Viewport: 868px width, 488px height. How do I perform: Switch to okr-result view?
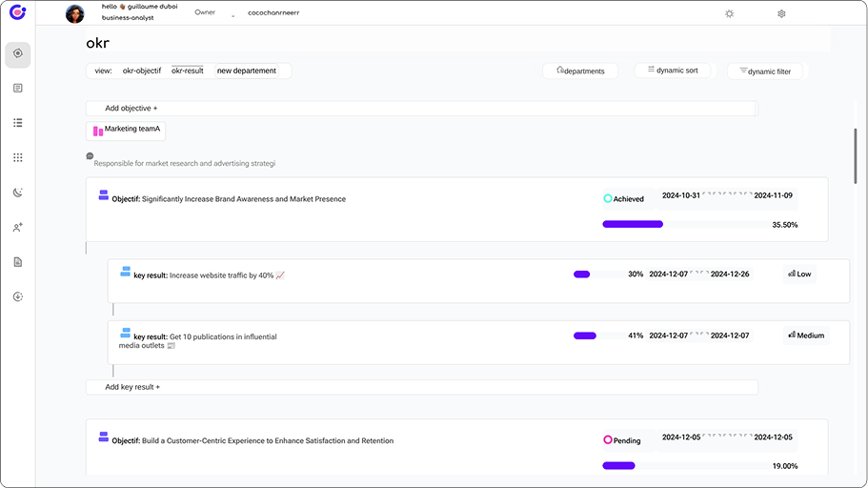coord(188,71)
